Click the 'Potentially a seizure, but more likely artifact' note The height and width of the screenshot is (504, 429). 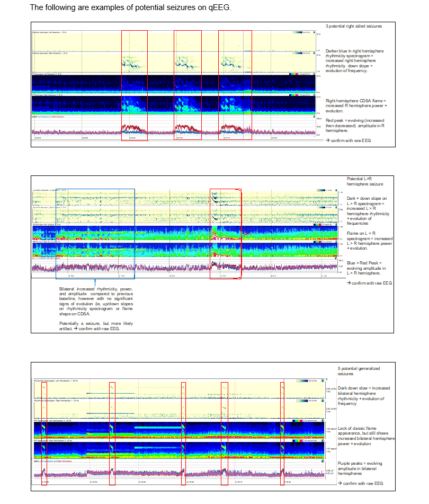(96, 326)
